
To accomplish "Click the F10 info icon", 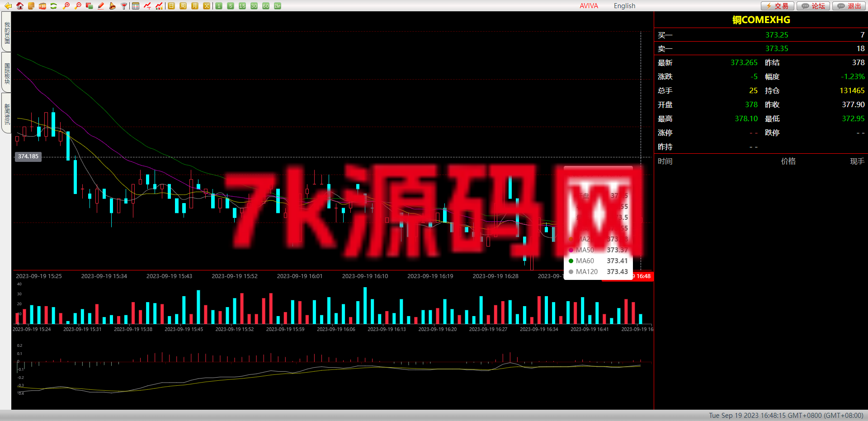I will (42, 6).
